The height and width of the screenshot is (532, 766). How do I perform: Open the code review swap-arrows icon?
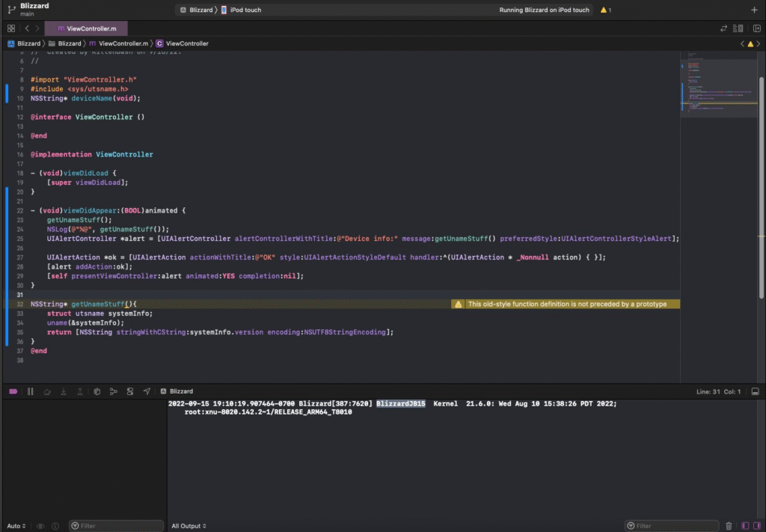[x=723, y=28]
